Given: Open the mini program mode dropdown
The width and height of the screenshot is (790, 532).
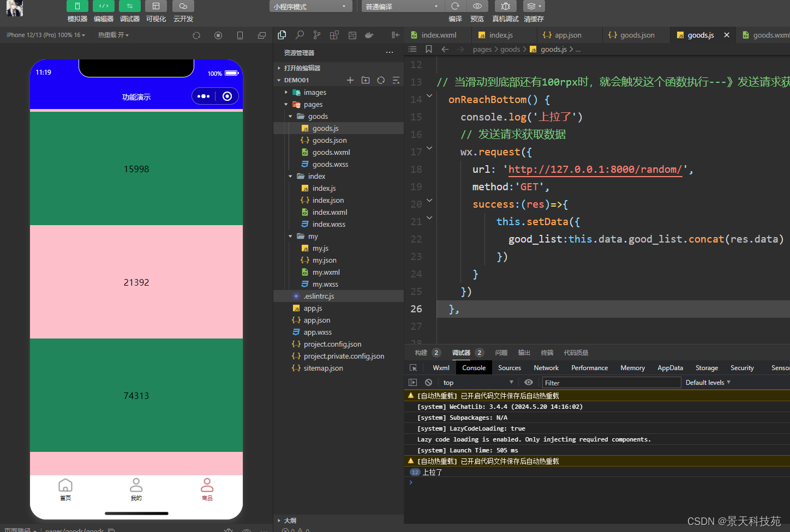Looking at the screenshot, I should [x=310, y=7].
